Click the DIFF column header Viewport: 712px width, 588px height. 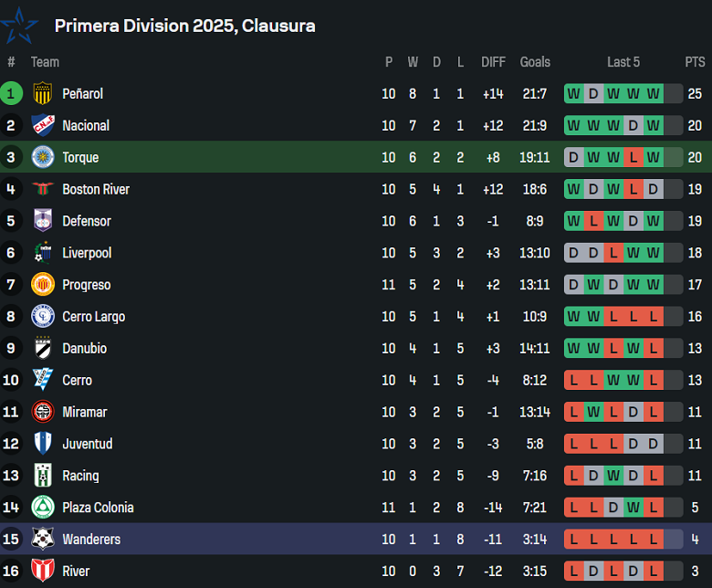[x=493, y=62]
